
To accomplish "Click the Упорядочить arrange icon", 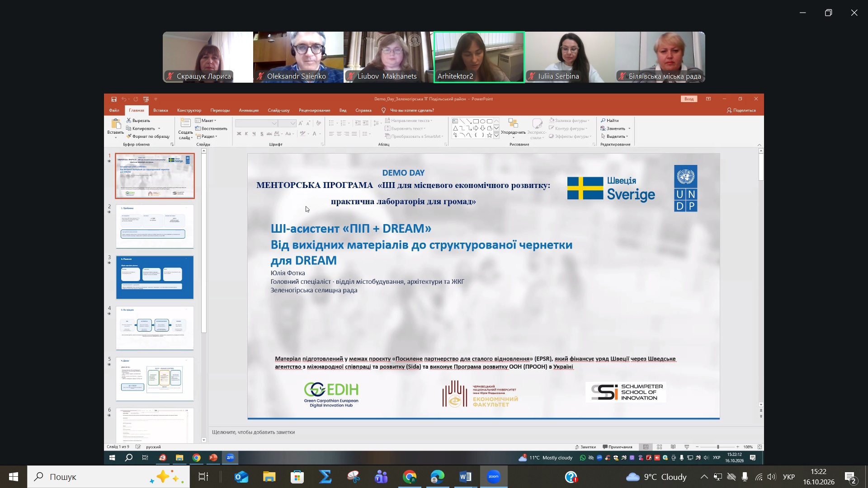I will point(513,123).
